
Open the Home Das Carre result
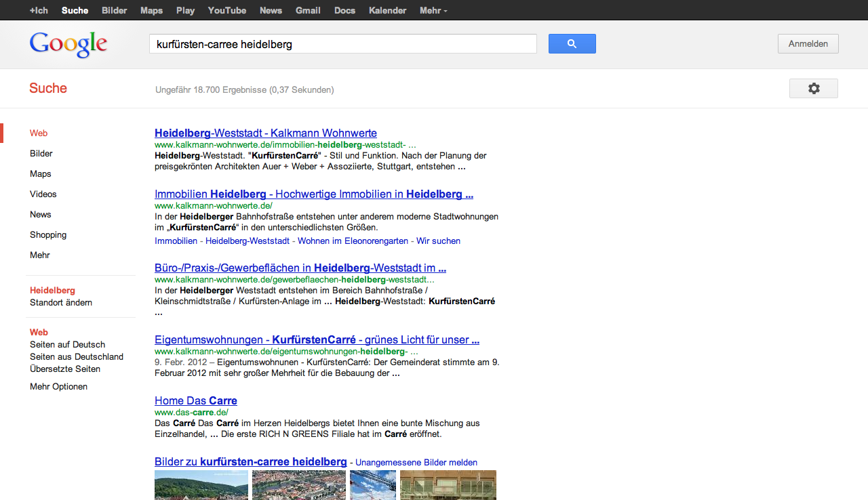(x=196, y=401)
